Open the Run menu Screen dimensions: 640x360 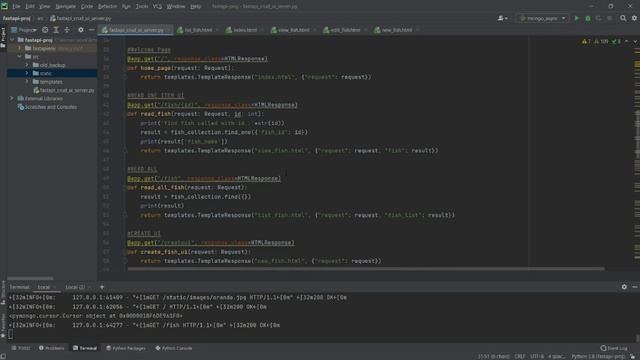click(x=126, y=7)
